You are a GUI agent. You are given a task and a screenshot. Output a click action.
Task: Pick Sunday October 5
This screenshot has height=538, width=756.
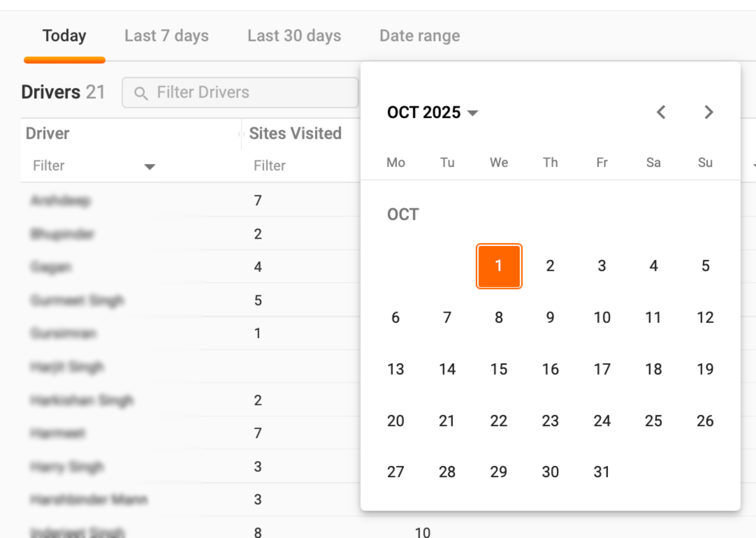(705, 266)
